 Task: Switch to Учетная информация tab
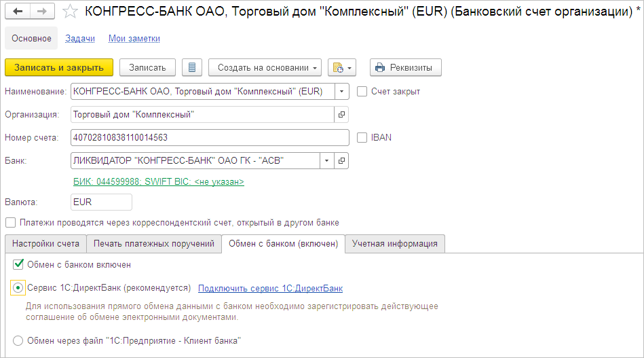tap(395, 244)
